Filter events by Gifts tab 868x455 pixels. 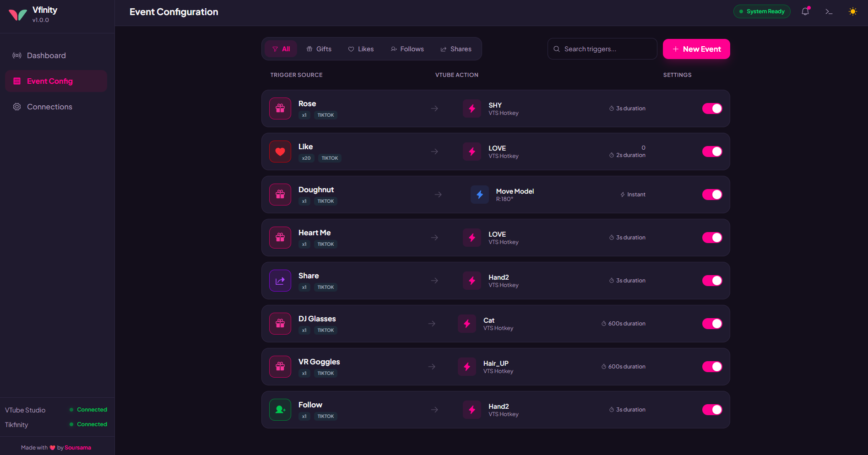(319, 49)
